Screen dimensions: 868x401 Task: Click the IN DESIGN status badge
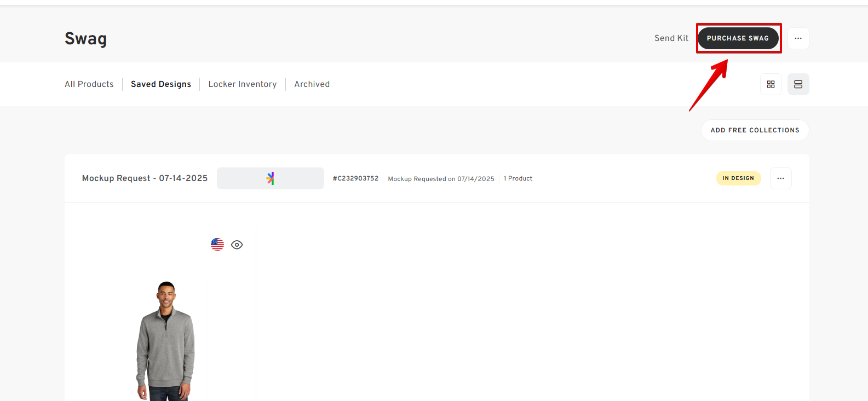coord(738,178)
